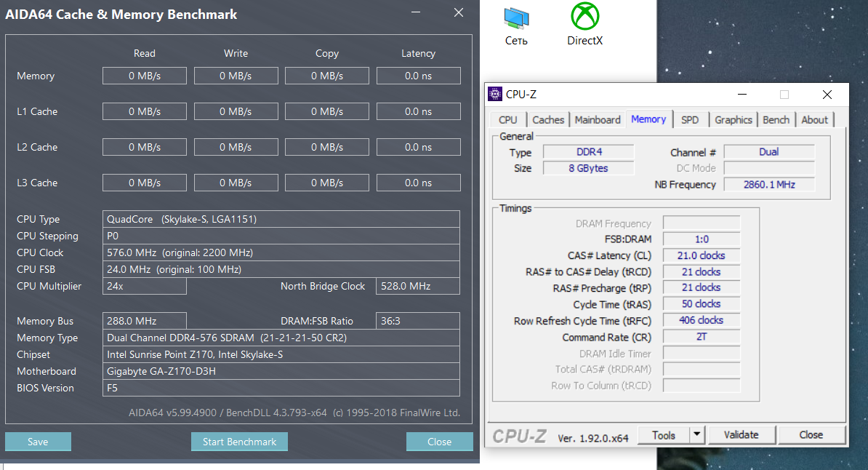Click Chipset value Intel Sunrise Point Z170
This screenshot has height=470, width=868.
(281, 354)
